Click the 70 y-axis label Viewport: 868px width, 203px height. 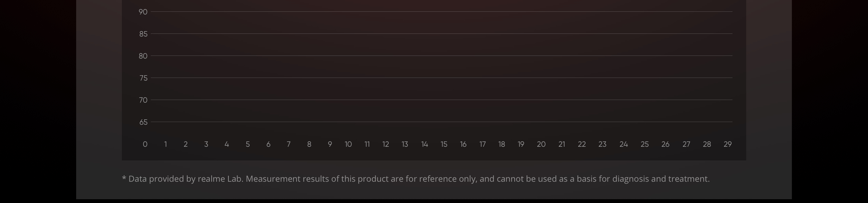pyautogui.click(x=143, y=100)
